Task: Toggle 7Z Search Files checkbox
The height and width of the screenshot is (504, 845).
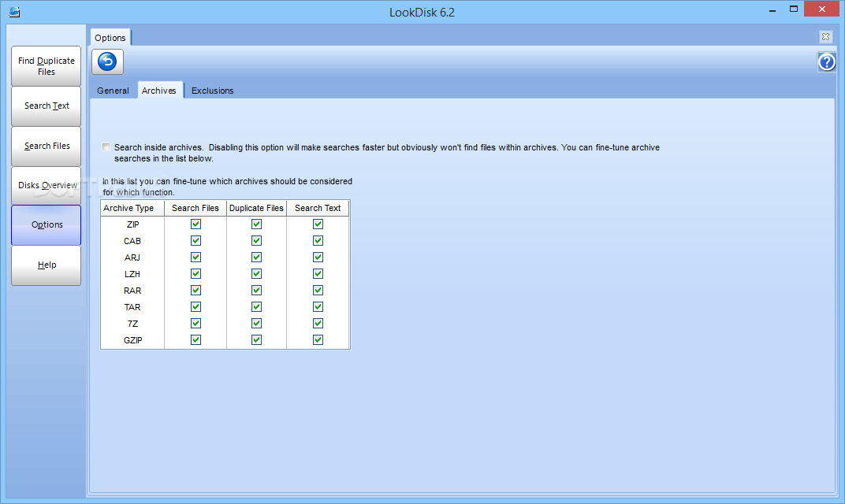Action: click(x=195, y=323)
